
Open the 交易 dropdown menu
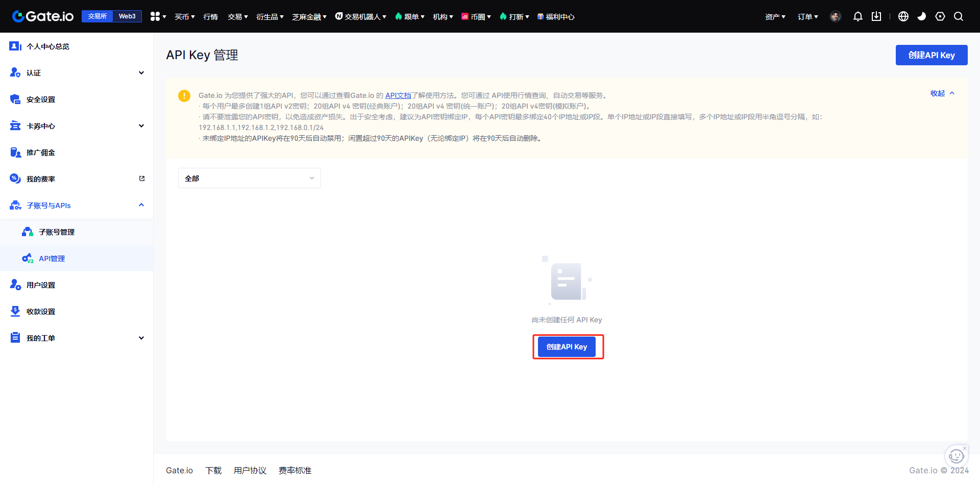pyautogui.click(x=238, y=17)
